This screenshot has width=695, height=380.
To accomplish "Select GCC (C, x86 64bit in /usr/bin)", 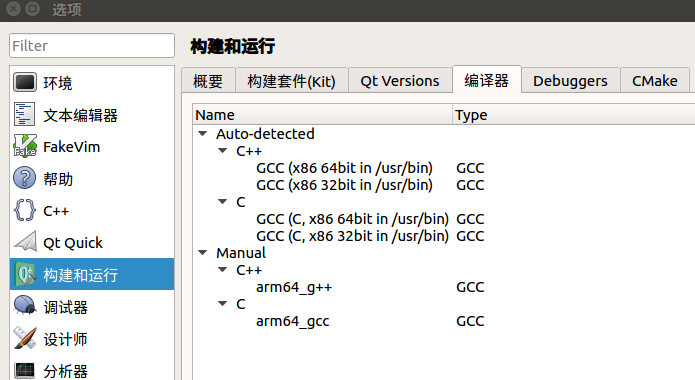I will 352,219.
